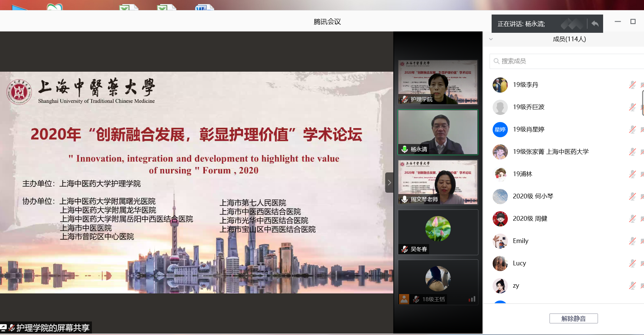Click the reply arrow in speaking banner
The image size is (644, 335).
point(595,24)
